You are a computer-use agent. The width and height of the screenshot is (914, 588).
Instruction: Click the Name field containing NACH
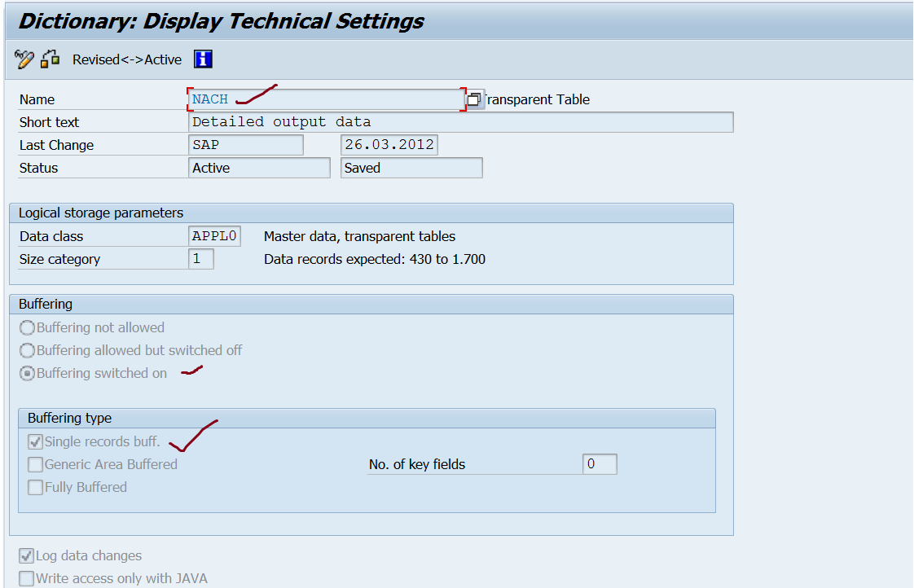point(327,99)
